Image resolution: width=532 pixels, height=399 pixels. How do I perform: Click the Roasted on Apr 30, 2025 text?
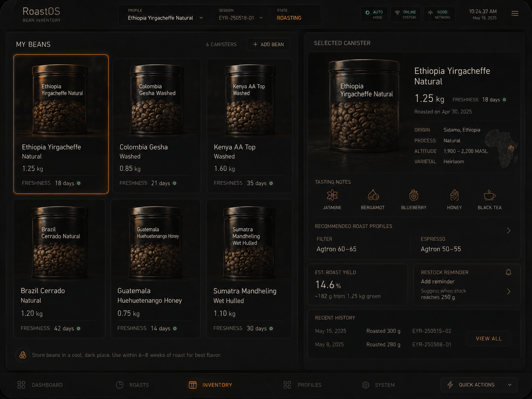point(443,112)
